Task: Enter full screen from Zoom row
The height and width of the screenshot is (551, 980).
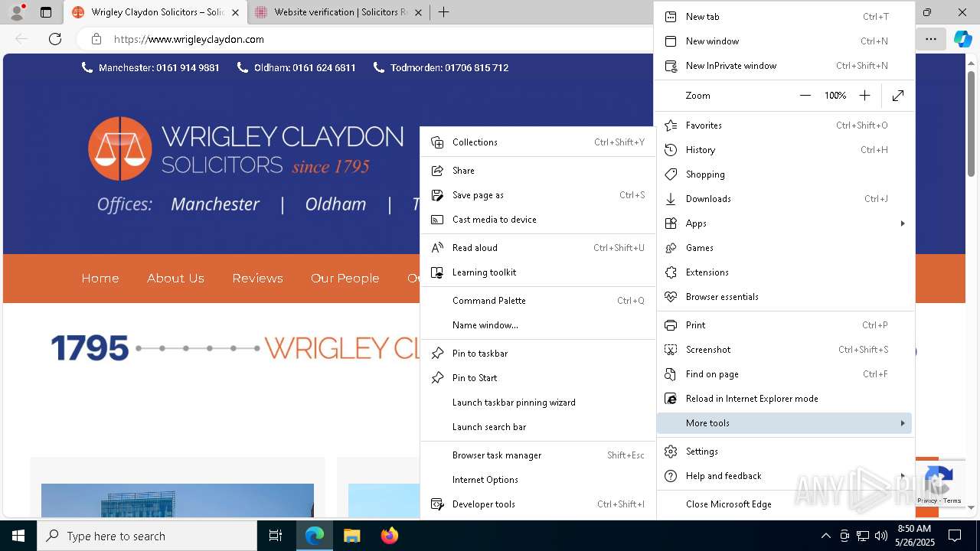Action: pos(898,96)
